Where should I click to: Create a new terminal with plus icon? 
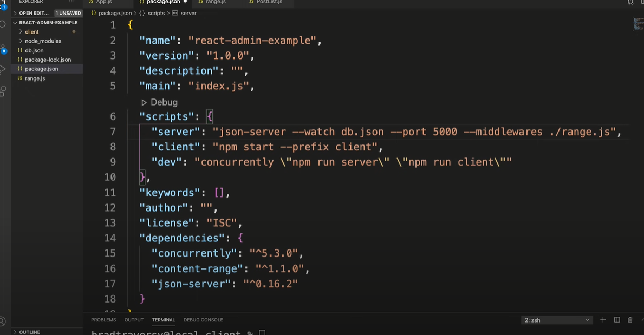pos(602,320)
